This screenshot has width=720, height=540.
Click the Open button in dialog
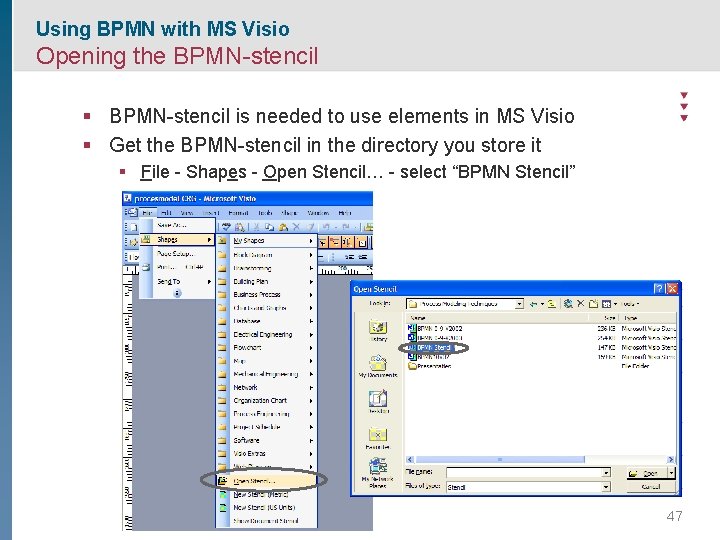pyautogui.click(x=647, y=473)
